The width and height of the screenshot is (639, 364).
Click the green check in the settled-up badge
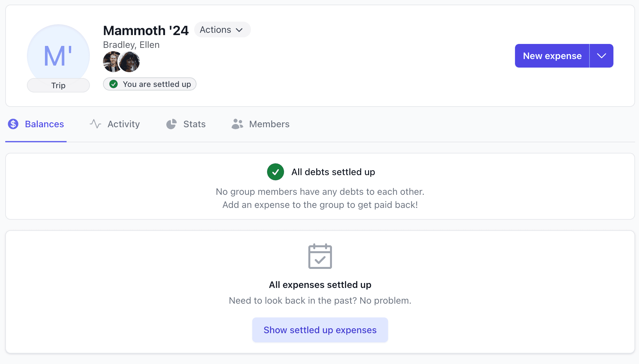tap(113, 84)
